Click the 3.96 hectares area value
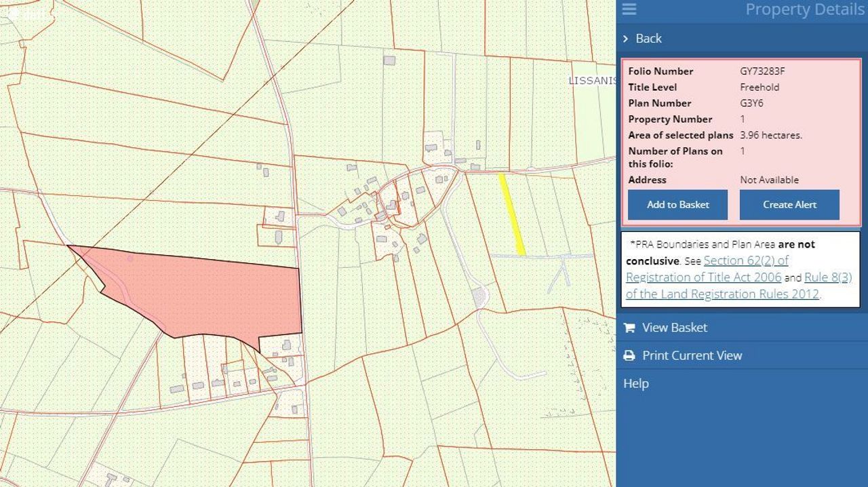The width and height of the screenshot is (868, 487). (770, 135)
